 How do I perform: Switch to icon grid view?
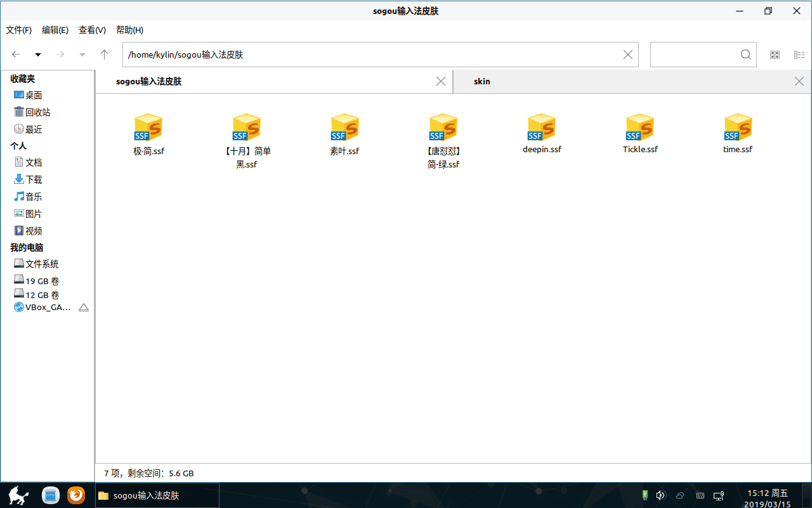click(x=775, y=55)
